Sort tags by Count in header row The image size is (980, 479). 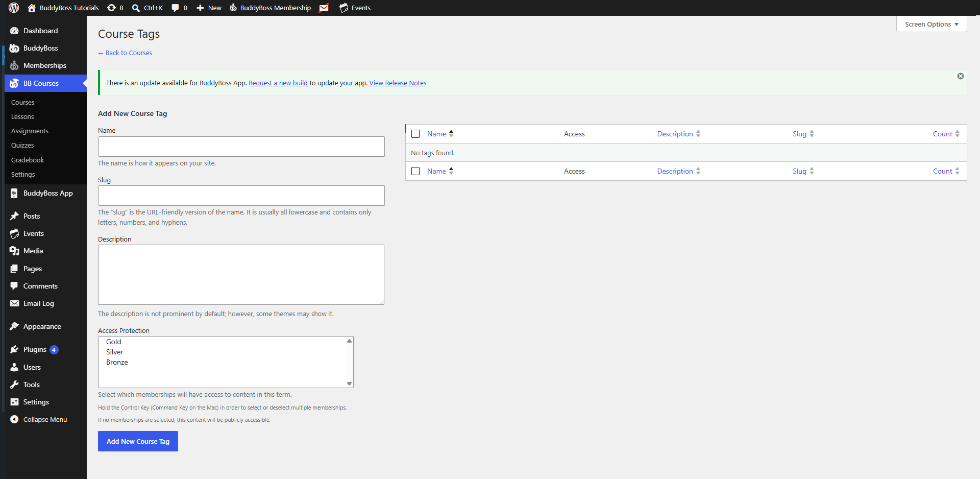[946, 134]
